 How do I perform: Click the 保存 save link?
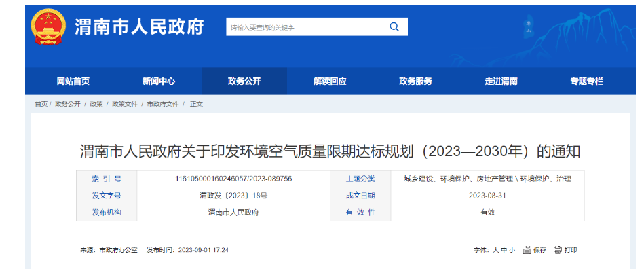(x=539, y=250)
